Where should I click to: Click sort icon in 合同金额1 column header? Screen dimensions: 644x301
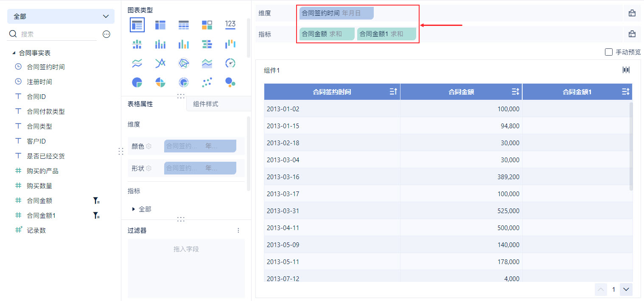tap(625, 91)
